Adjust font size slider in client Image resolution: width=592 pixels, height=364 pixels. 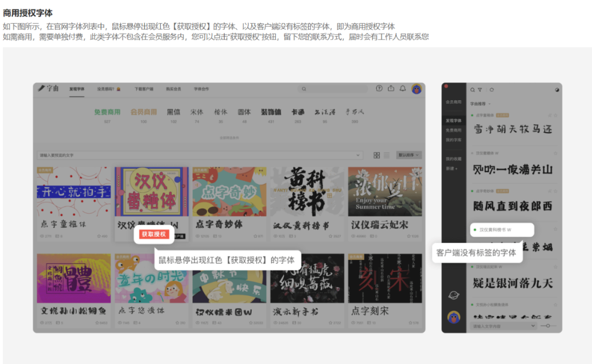tap(546, 326)
